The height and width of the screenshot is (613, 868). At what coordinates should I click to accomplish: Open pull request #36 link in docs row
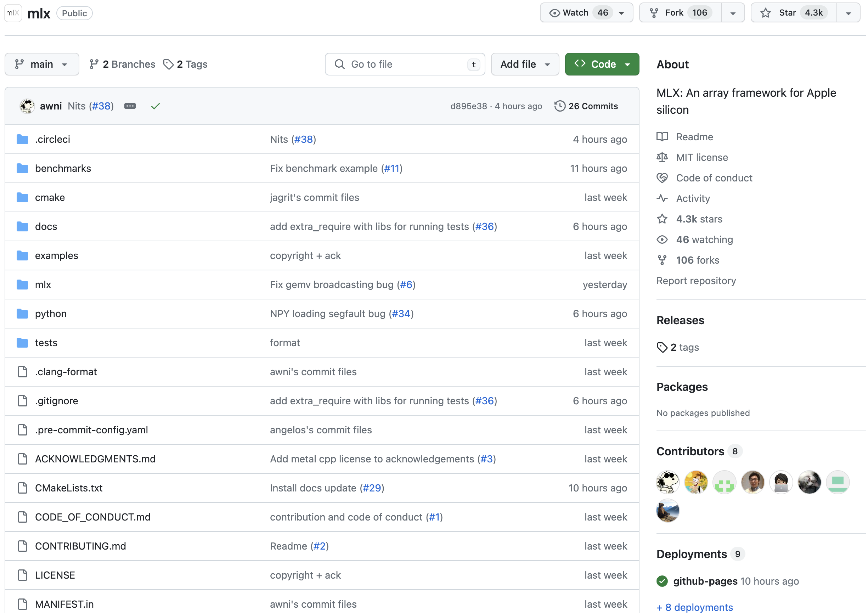click(485, 226)
